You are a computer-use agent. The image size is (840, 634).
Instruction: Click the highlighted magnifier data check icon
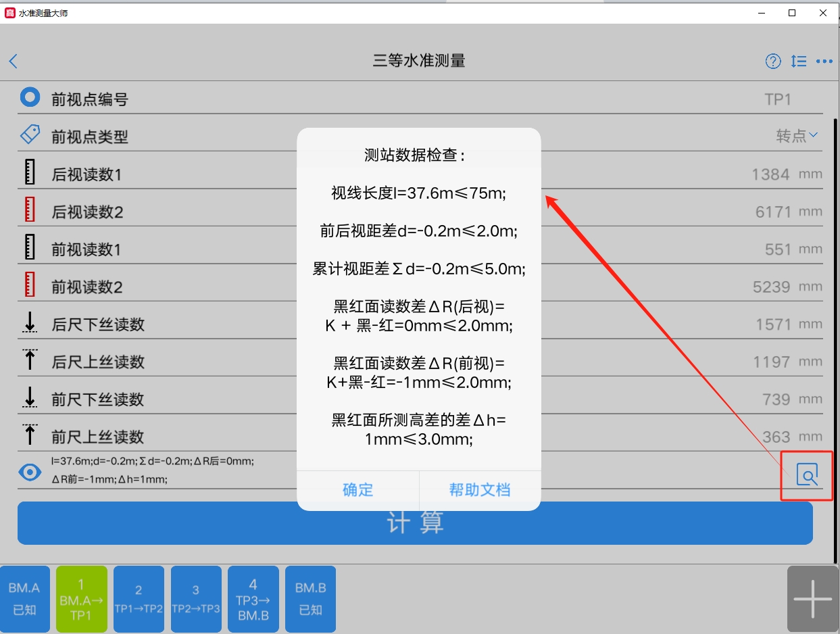pyautogui.click(x=806, y=475)
